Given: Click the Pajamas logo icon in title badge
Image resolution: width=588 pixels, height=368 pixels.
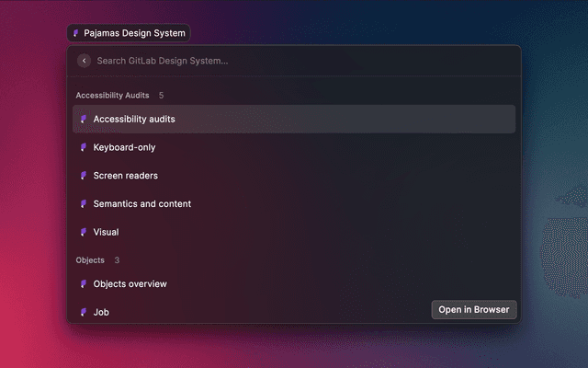Looking at the screenshot, I should tap(76, 33).
